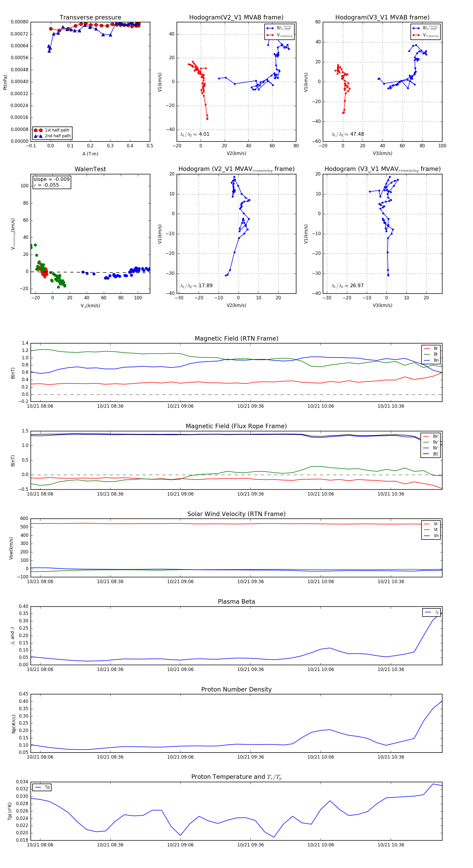
Task: Click the 'Np(#/cc)' y-axis label
Action: click(13, 724)
